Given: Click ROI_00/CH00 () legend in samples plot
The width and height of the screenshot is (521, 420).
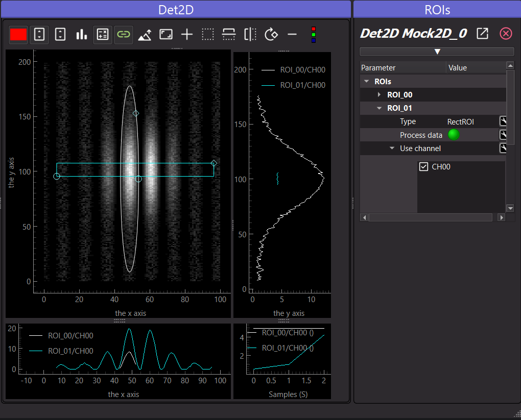Looking at the screenshot, I should click(288, 333).
